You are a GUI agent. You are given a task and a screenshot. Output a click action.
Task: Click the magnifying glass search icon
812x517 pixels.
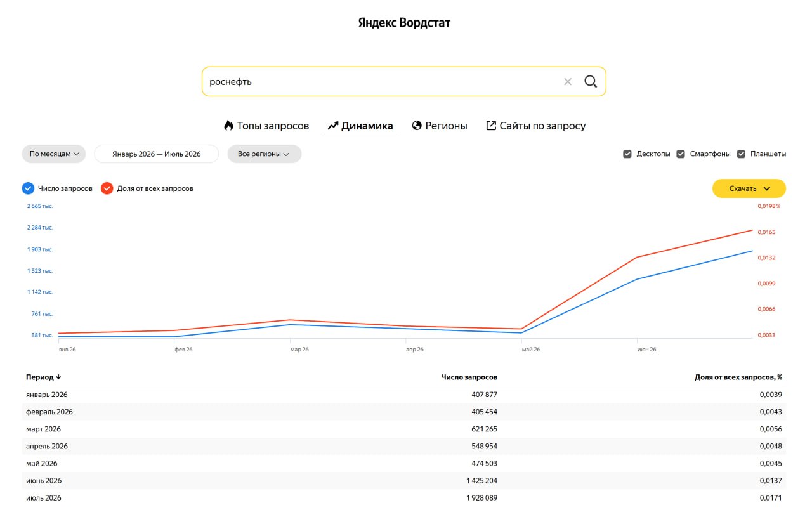(x=591, y=81)
